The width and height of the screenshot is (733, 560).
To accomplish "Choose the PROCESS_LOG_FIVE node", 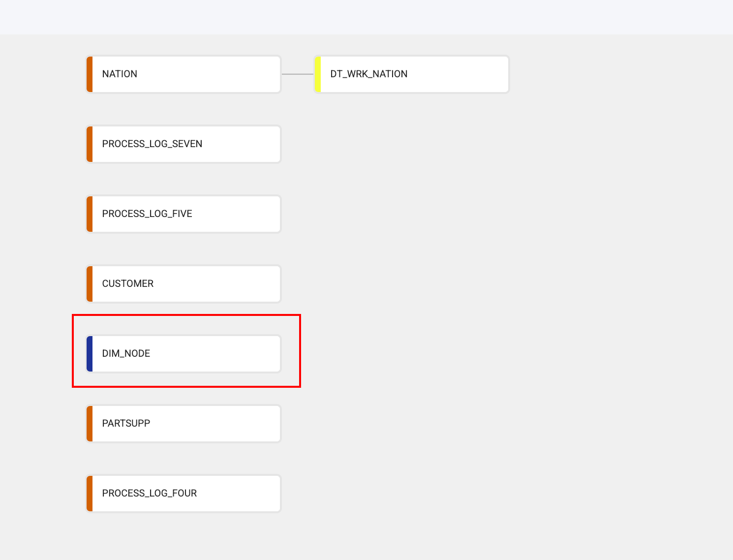I will (183, 214).
